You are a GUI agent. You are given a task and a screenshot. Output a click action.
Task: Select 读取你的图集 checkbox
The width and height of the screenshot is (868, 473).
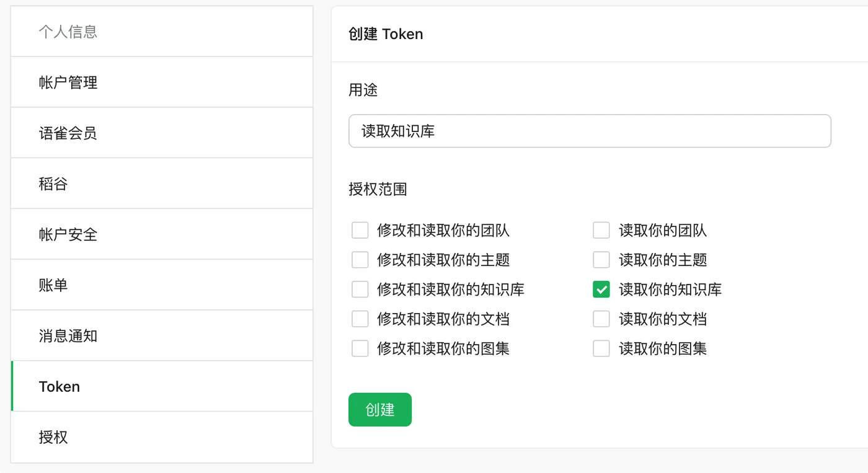[601, 348]
